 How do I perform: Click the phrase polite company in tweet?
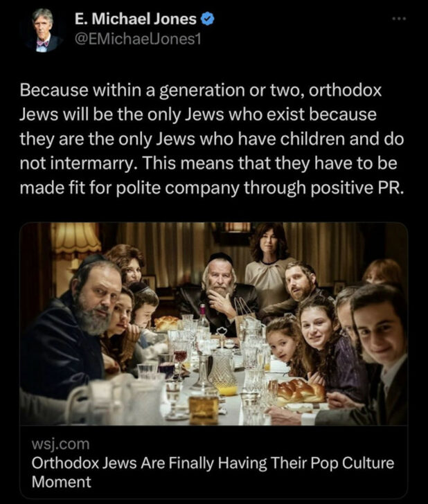click(x=177, y=188)
